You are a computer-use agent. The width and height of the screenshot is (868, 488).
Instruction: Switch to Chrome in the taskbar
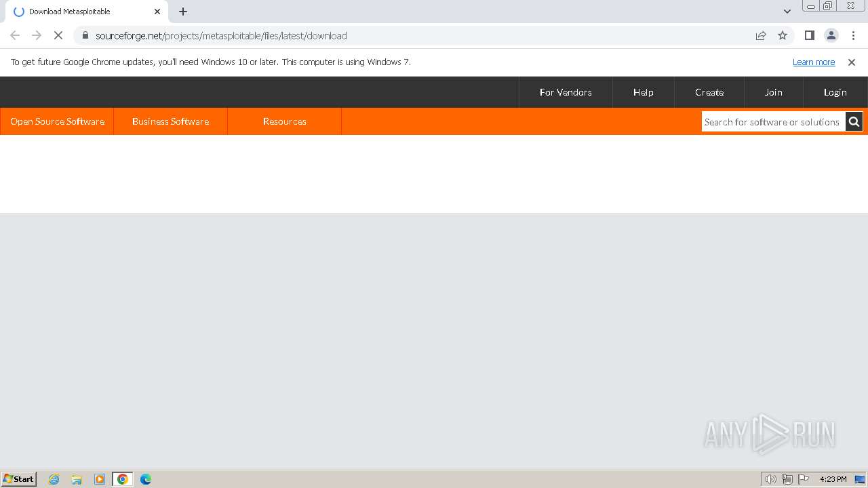point(123,479)
